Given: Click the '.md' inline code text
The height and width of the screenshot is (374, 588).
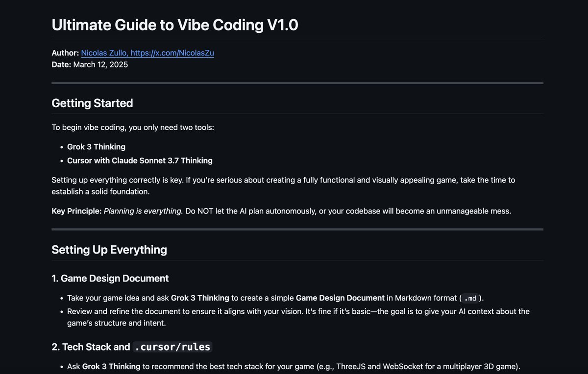Looking at the screenshot, I should [x=470, y=298].
